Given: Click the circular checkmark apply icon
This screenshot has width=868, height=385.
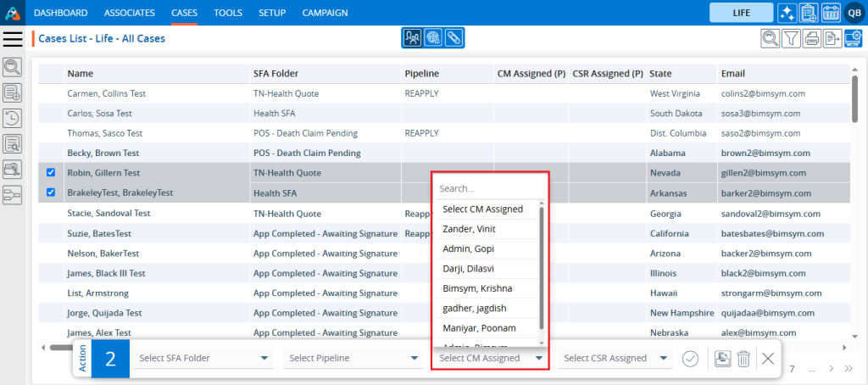Looking at the screenshot, I should pyautogui.click(x=690, y=359).
